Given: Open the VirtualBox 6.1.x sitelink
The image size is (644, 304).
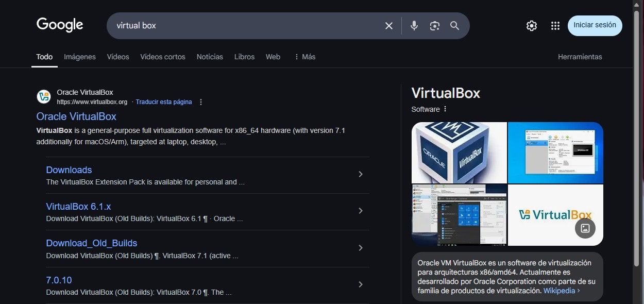Looking at the screenshot, I should [78, 207].
